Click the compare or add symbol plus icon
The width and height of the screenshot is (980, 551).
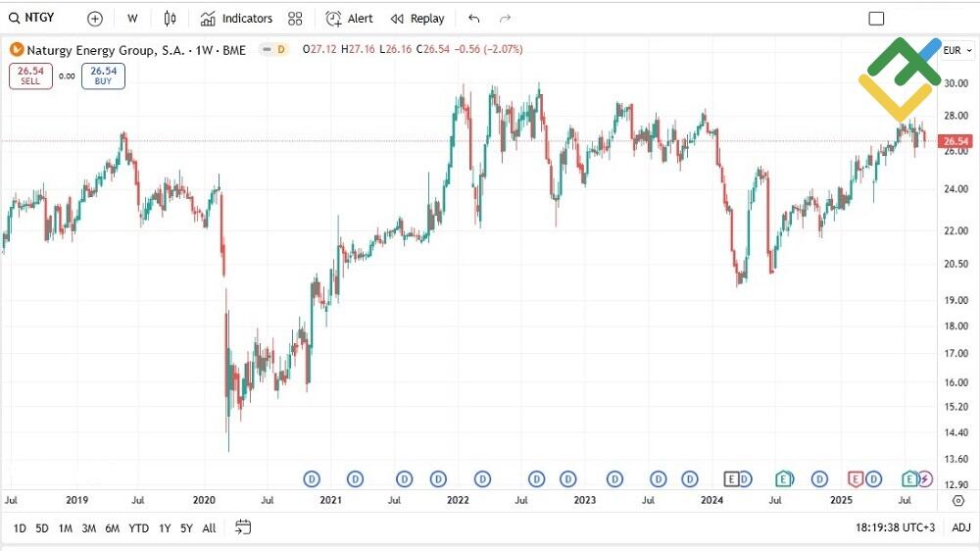coord(94,19)
